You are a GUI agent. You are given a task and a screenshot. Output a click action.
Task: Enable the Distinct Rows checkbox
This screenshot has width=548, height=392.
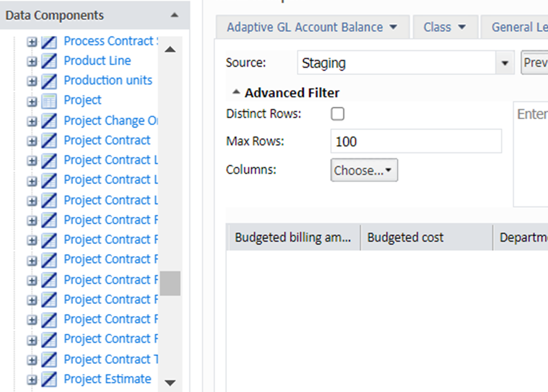click(338, 114)
